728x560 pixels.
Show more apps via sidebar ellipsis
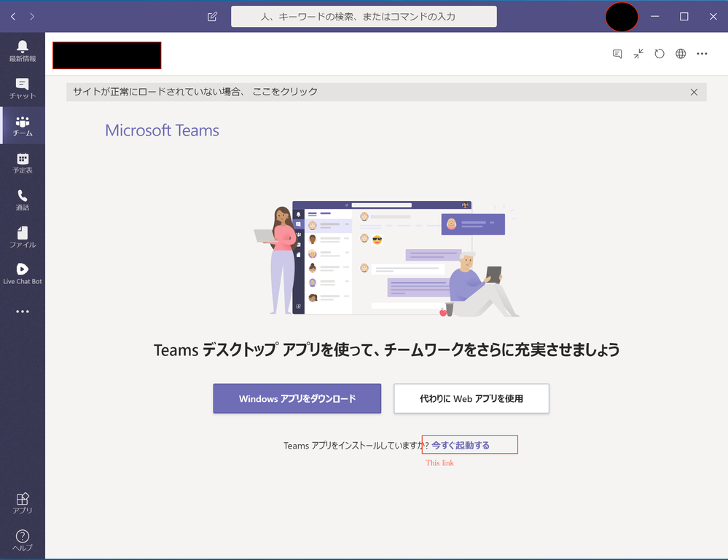[23, 312]
